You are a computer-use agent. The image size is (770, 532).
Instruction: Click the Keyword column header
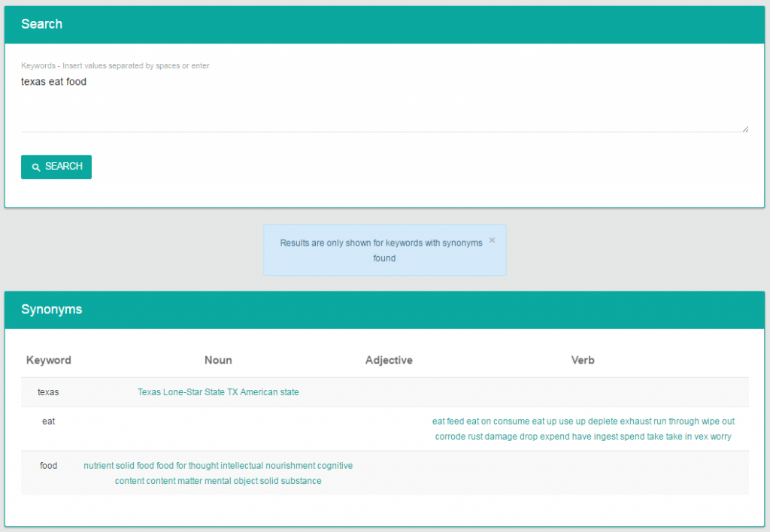coord(49,360)
